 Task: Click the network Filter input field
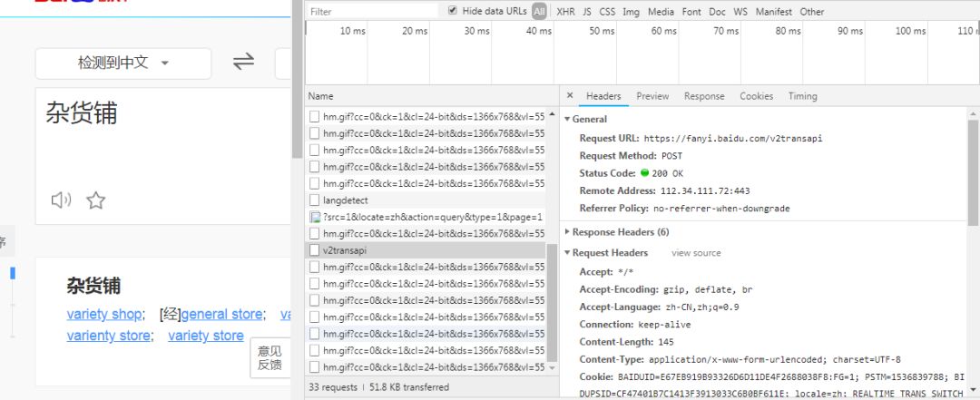[x=372, y=12]
